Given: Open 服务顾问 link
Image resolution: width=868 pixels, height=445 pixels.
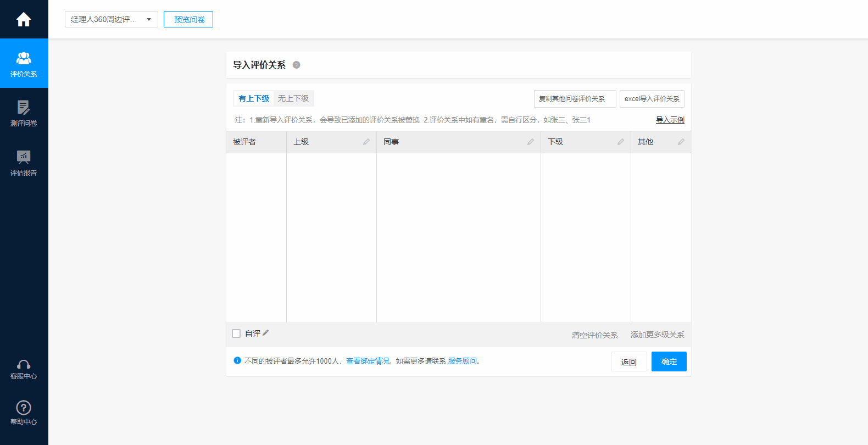Looking at the screenshot, I should click(x=462, y=361).
